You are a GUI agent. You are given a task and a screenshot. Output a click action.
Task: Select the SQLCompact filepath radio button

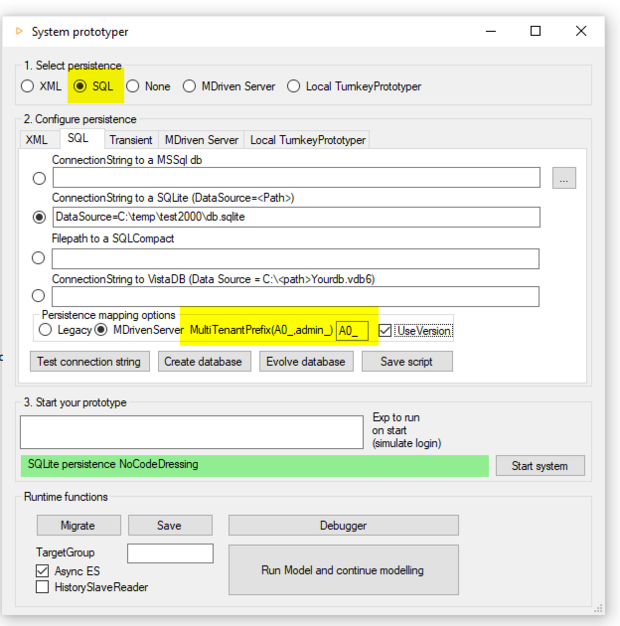click(38, 258)
